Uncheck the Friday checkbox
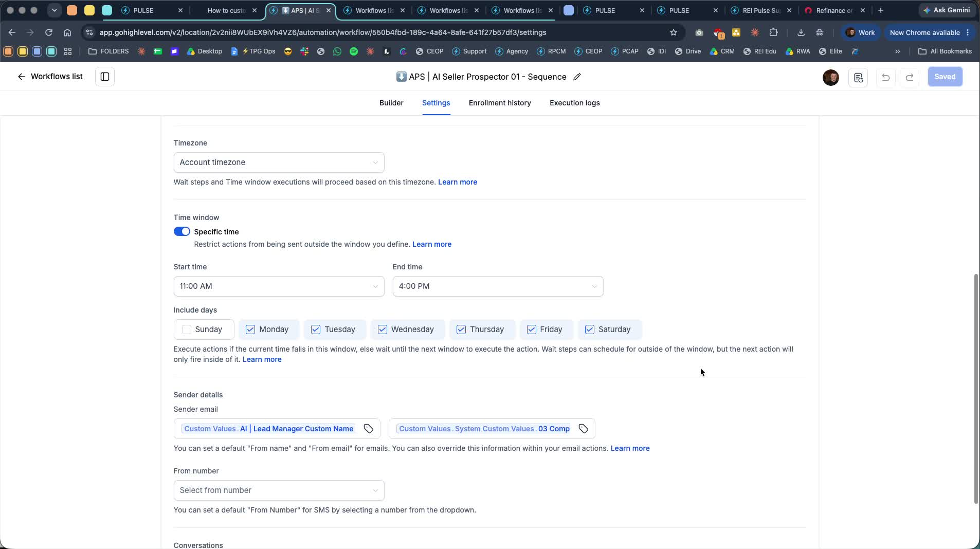This screenshot has height=549, width=980. [532, 330]
